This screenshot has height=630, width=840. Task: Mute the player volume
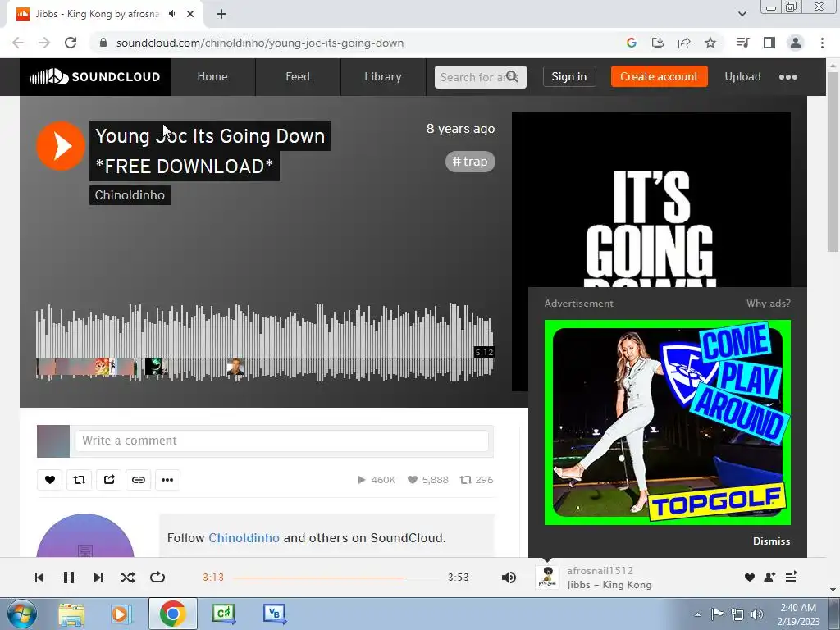[x=509, y=577]
